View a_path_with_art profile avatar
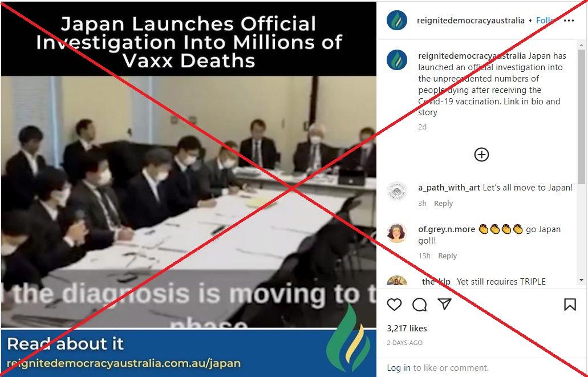This screenshot has height=377, width=588. [397, 192]
